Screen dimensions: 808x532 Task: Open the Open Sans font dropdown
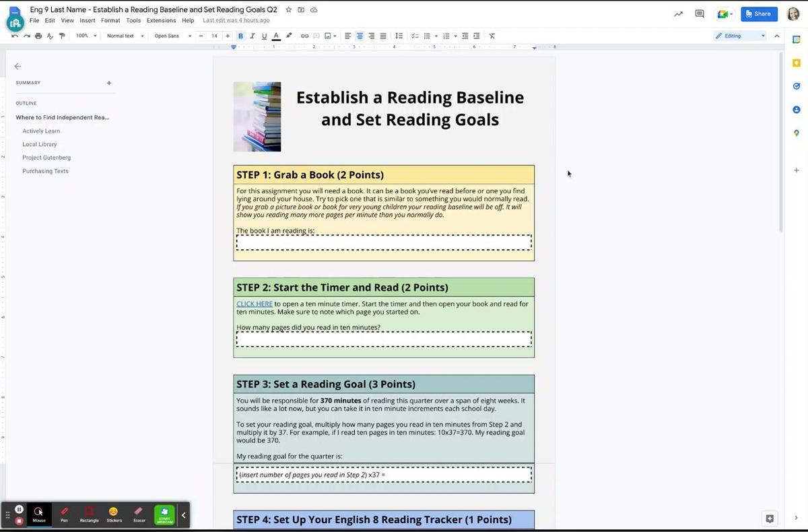[x=173, y=36]
